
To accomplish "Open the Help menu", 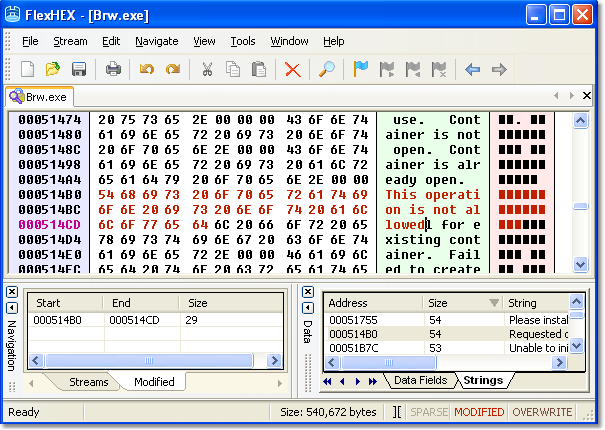I will (x=334, y=41).
